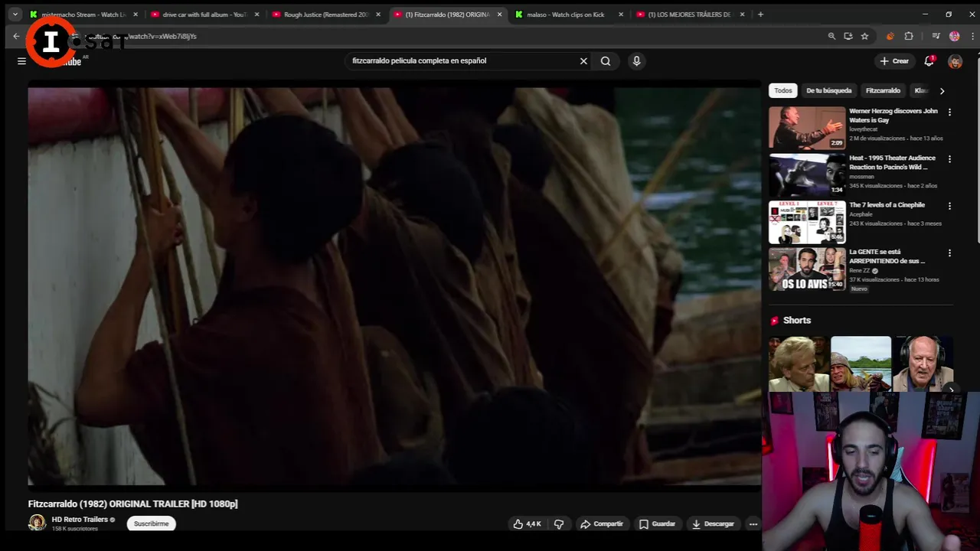Open browser media control icon
This screenshot has width=980, height=551.
(x=936, y=36)
